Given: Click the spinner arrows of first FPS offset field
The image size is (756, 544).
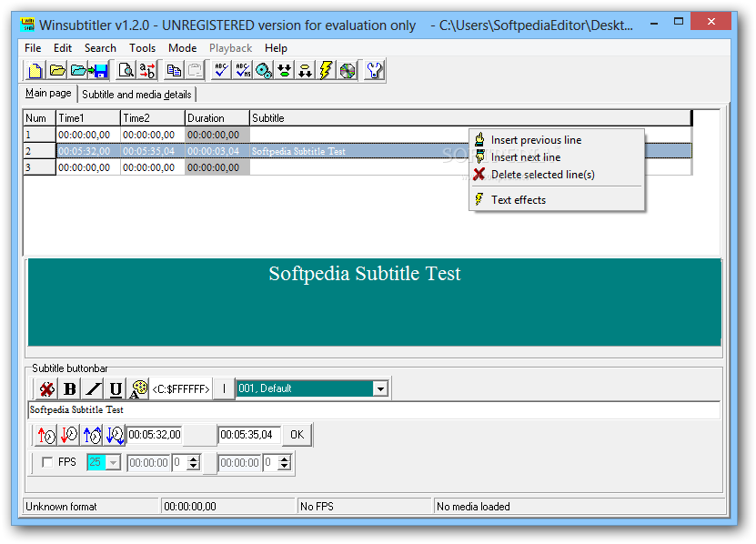Looking at the screenshot, I should tap(194, 463).
